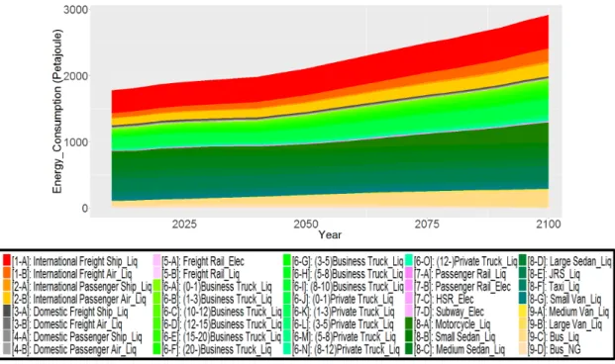Click the dark green swatch for [8-B] Small Sedan_Liq
The width and height of the screenshot is (615, 364).
(x=409, y=336)
